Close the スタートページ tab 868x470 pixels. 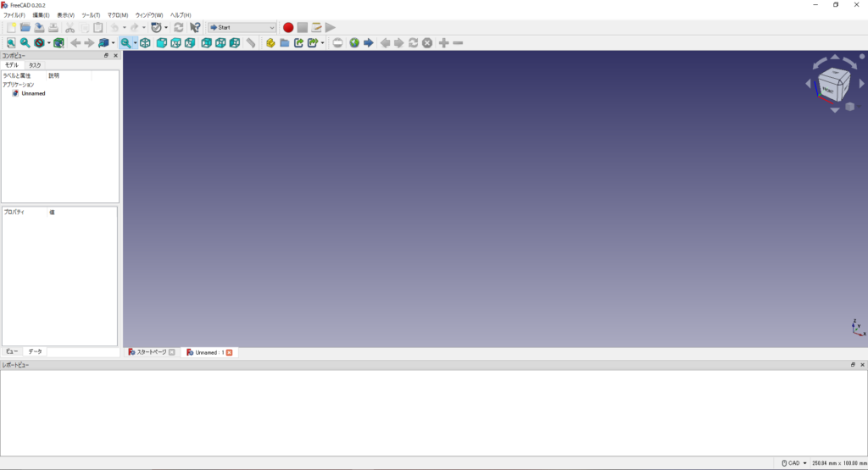pos(171,352)
